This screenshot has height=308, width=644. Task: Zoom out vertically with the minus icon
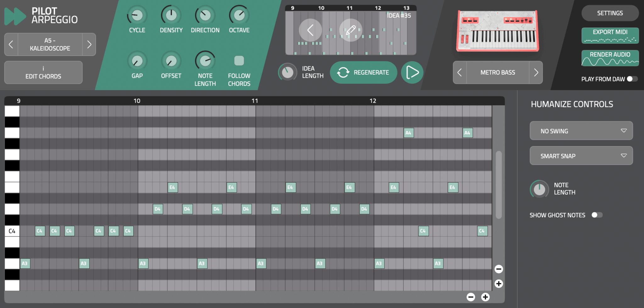(x=499, y=269)
